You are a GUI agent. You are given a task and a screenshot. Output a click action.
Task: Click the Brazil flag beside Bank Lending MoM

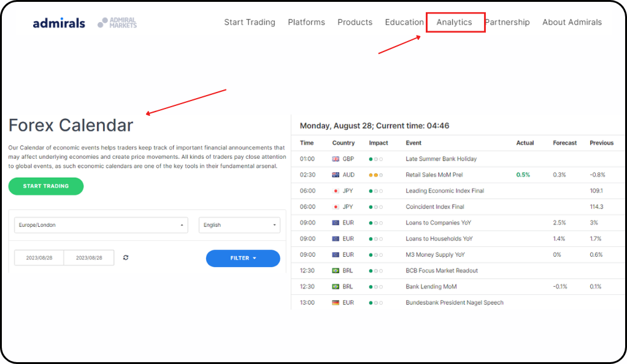(x=336, y=287)
